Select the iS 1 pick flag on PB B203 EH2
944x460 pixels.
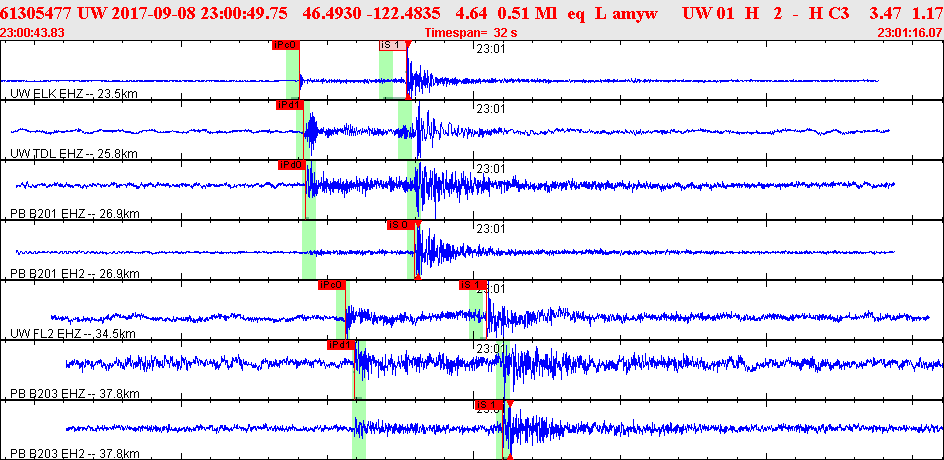[489, 405]
